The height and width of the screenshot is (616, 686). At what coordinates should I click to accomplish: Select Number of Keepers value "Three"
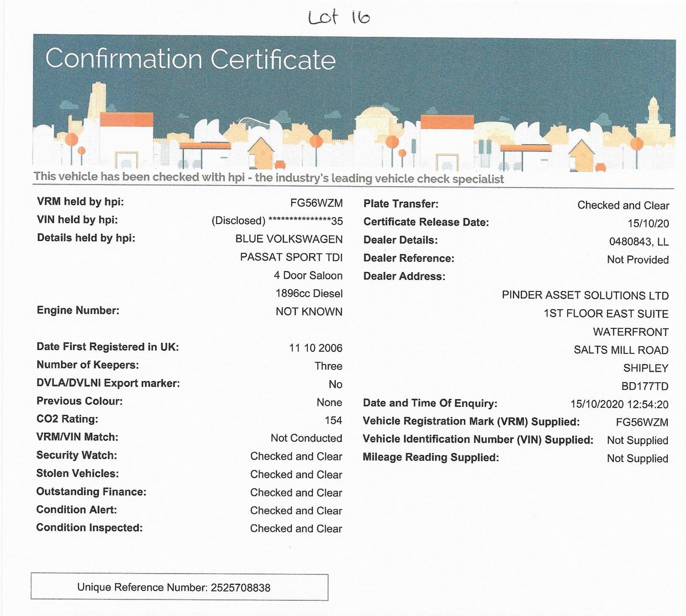click(x=328, y=366)
